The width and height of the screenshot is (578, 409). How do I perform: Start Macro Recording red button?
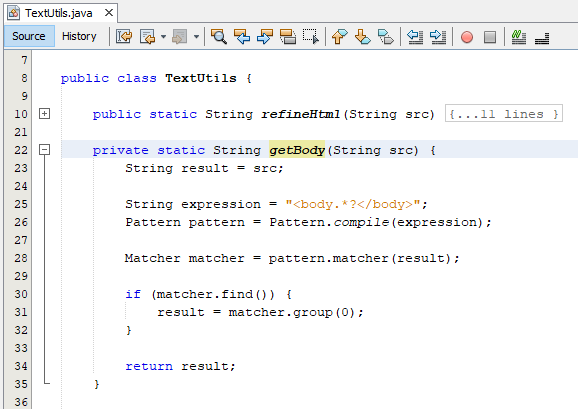(467, 37)
